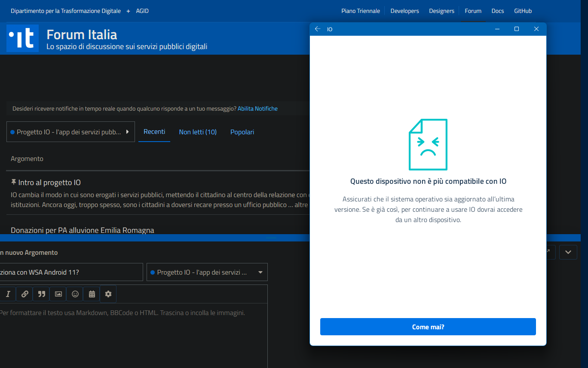
Task: Click into the composer message text area
Action: click(x=134, y=335)
